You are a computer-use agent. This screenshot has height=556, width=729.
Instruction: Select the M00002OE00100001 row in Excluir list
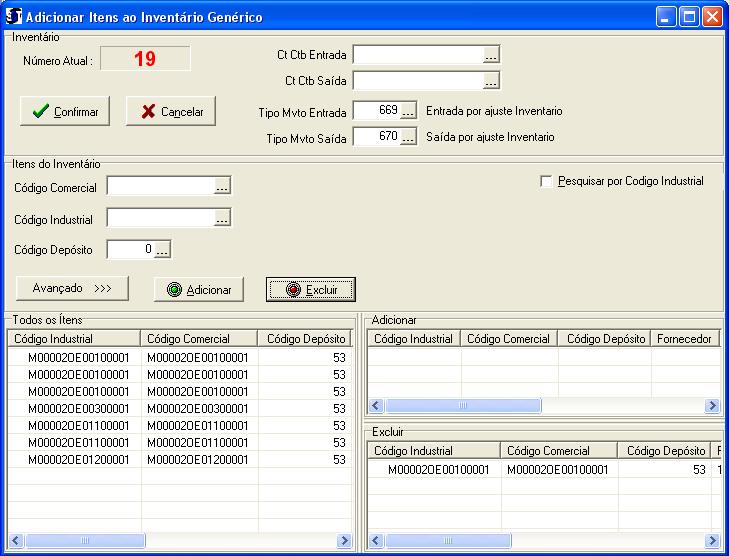coord(438,469)
